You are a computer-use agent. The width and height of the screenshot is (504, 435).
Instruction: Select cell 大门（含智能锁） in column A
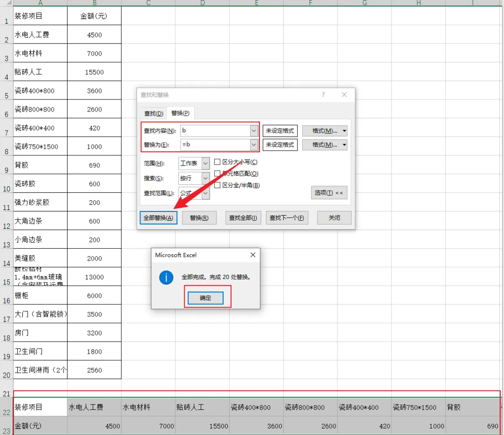point(40,314)
